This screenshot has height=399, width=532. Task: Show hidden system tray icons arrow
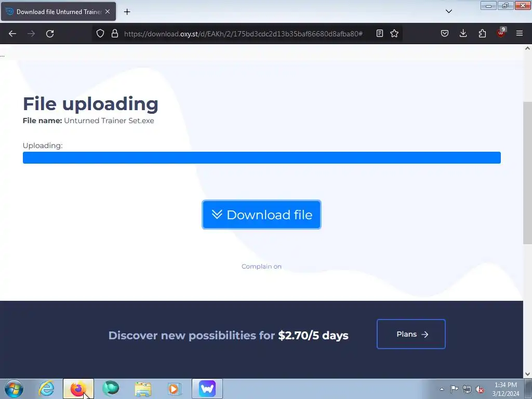point(442,389)
